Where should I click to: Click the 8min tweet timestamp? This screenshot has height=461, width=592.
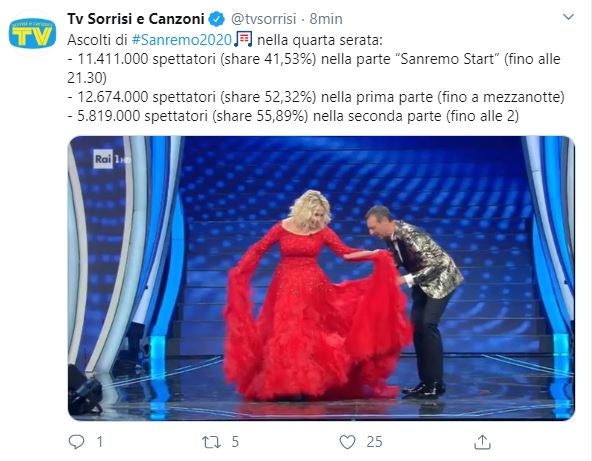coord(326,19)
